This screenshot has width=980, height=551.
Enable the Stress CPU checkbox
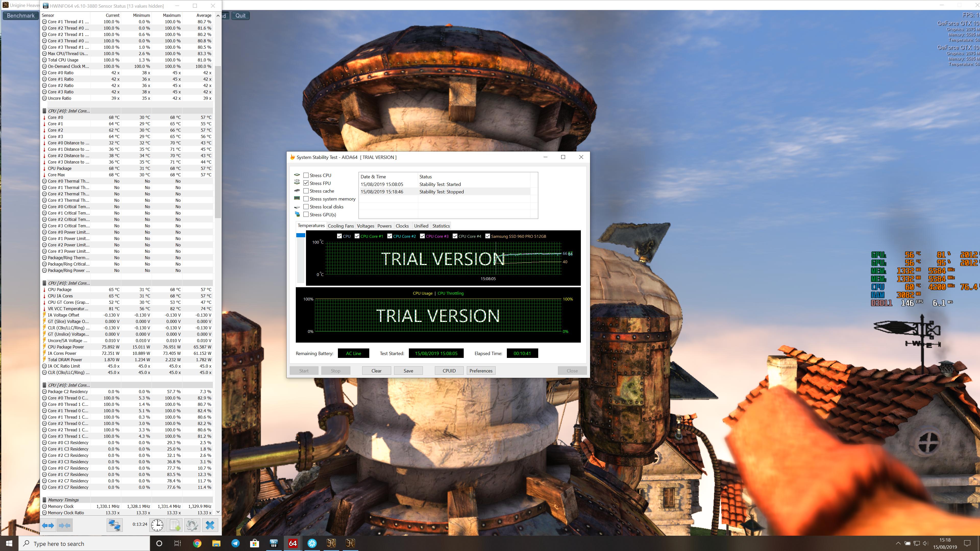pyautogui.click(x=306, y=175)
